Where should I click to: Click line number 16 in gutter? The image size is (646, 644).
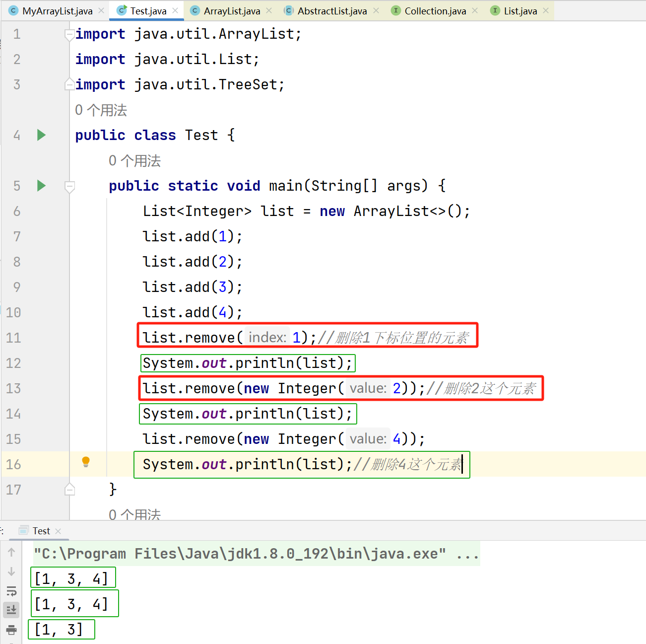pos(13,464)
